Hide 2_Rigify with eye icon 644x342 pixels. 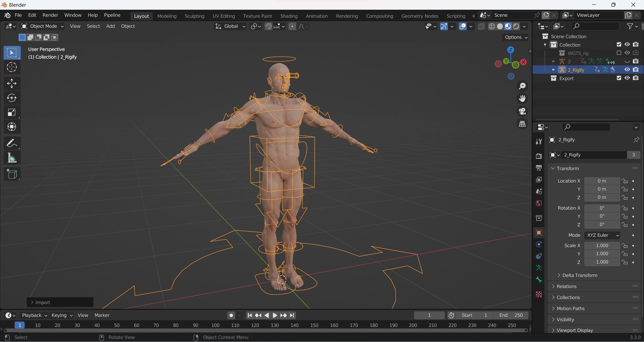[x=627, y=70]
